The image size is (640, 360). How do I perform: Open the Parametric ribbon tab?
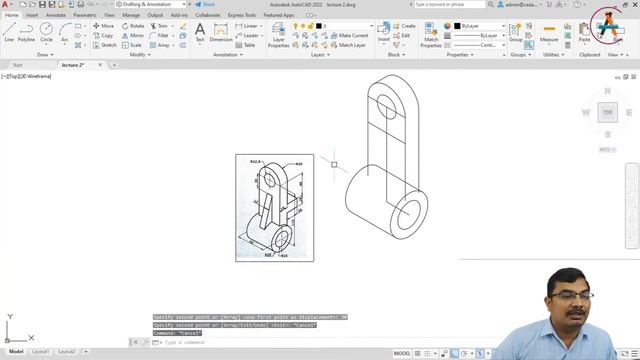[x=84, y=15]
